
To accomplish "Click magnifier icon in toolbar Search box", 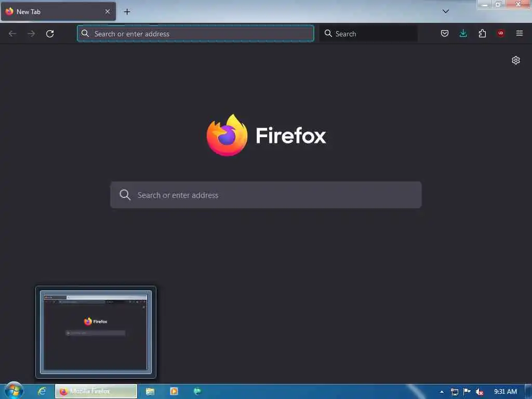I will click(328, 33).
